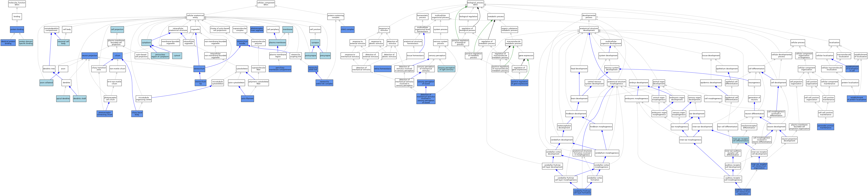The width and height of the screenshot is (868, 196).
Task: Click the 'molecular_function' root node
Action: [x=17, y=4]
